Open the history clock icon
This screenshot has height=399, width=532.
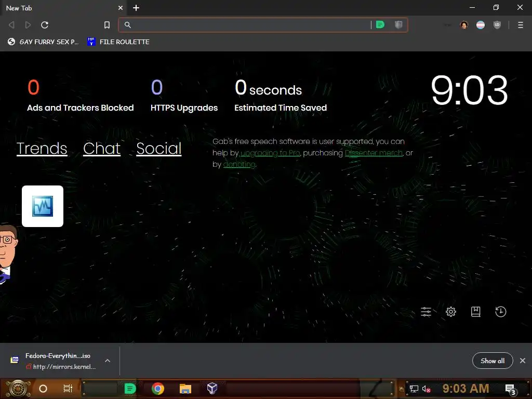click(500, 312)
